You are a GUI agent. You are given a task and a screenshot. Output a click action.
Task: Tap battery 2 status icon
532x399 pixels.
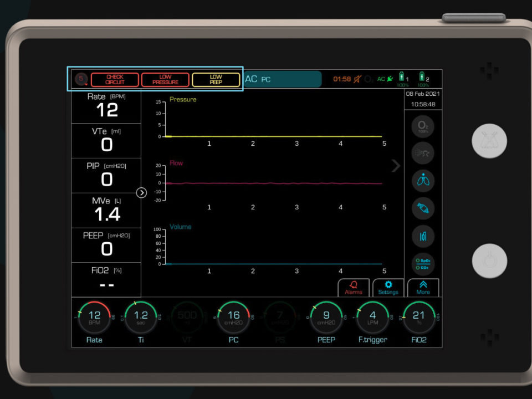click(423, 79)
